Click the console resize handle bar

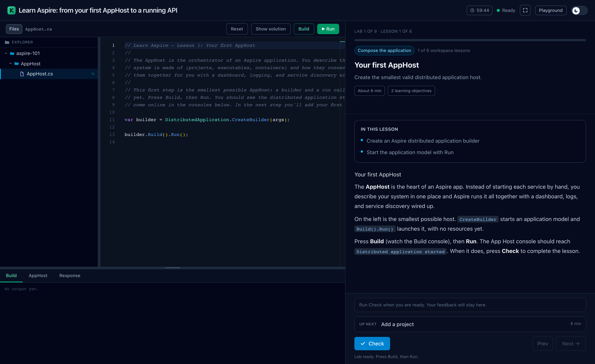click(172, 268)
